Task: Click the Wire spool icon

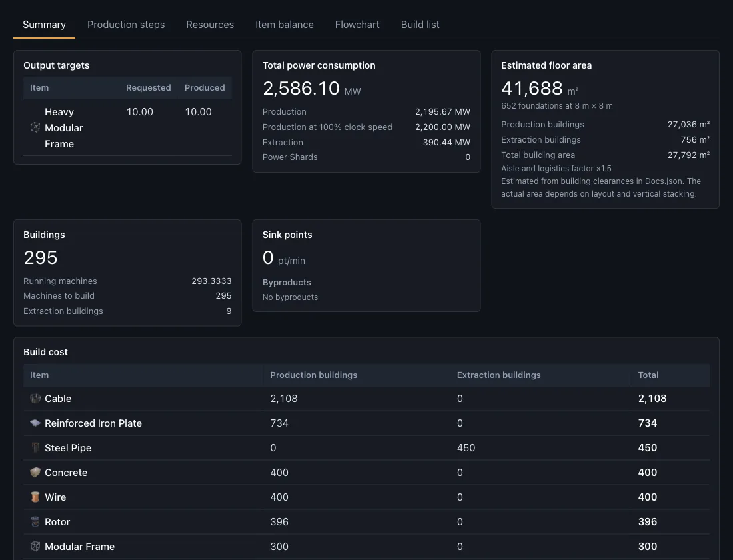Action: pos(35,497)
